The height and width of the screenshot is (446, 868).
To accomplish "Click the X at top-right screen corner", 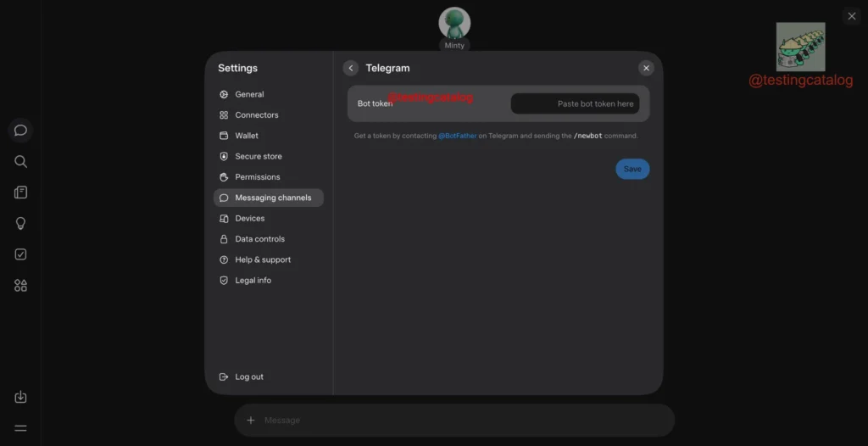I will click(x=852, y=16).
